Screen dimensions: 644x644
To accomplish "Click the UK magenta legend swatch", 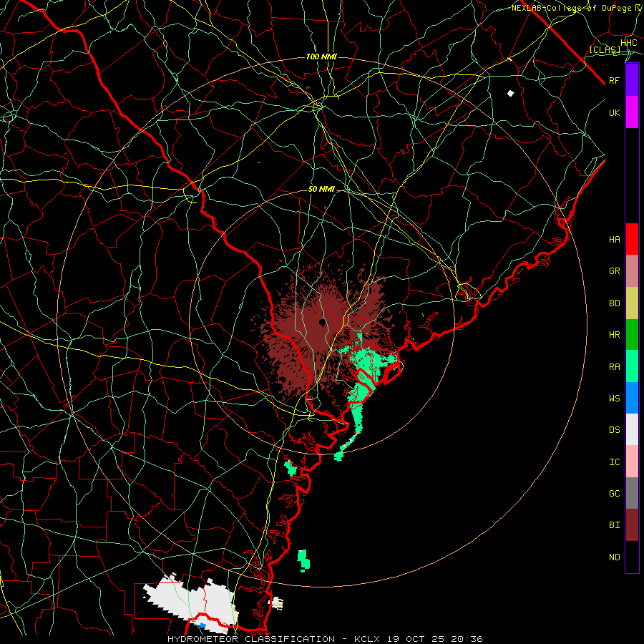I will click(x=632, y=112).
